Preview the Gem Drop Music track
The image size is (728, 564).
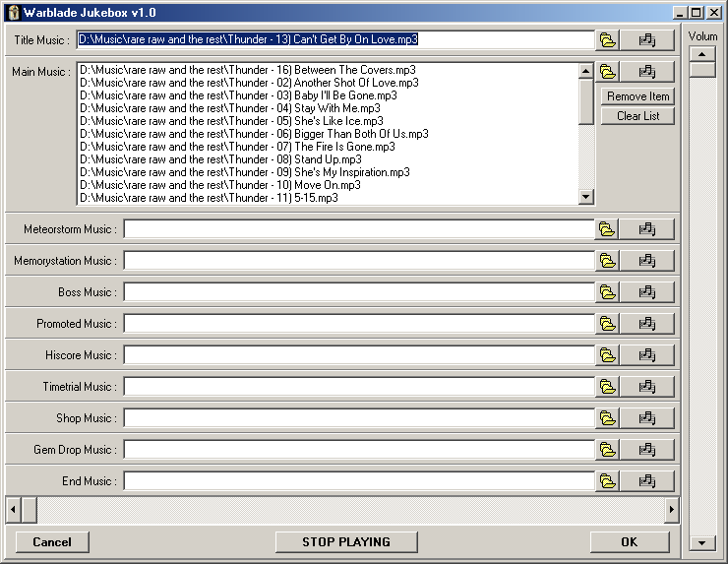(x=646, y=450)
